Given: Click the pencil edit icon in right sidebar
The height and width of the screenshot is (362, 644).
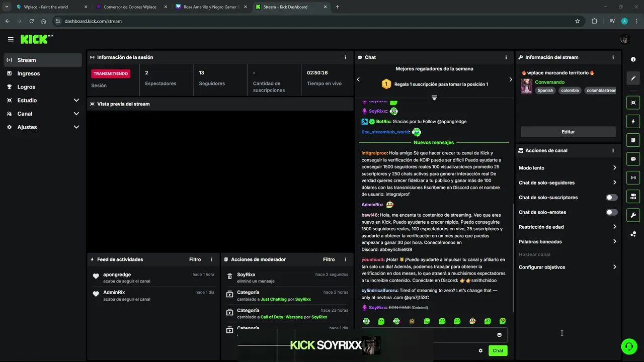Looking at the screenshot, I should coord(633,78).
